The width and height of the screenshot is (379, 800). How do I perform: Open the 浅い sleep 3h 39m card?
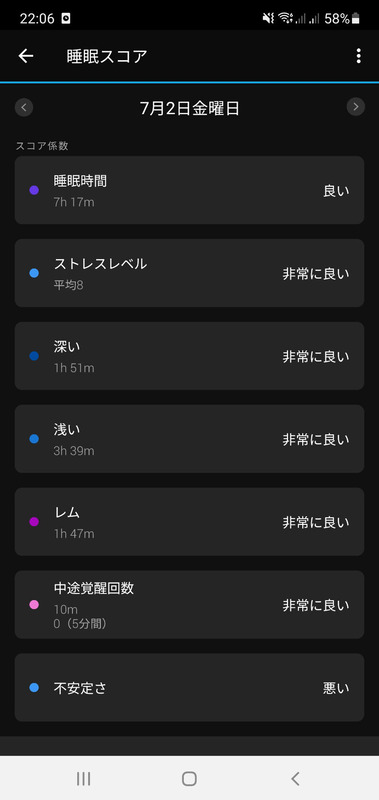pyautogui.click(x=189, y=439)
